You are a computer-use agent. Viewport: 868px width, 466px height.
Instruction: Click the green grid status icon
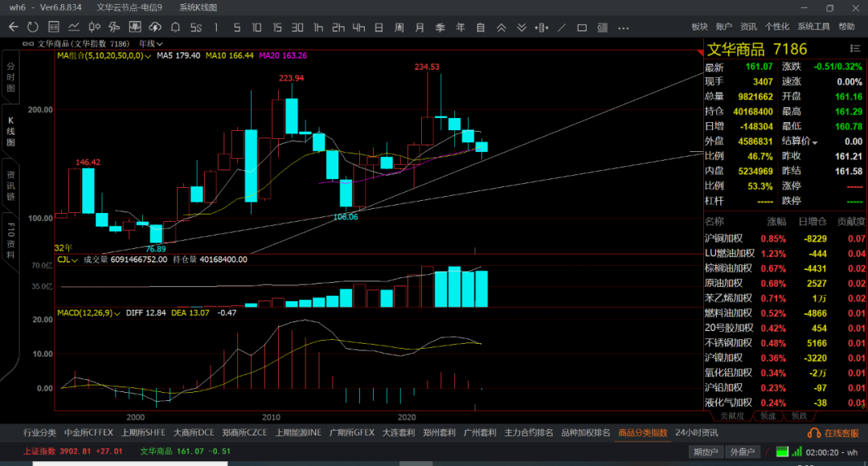(782, 452)
